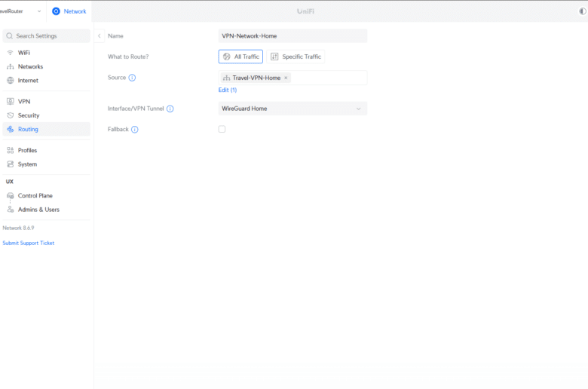Image resolution: width=588 pixels, height=389 pixels.
Task: Open the Security settings section
Action: [46, 115]
